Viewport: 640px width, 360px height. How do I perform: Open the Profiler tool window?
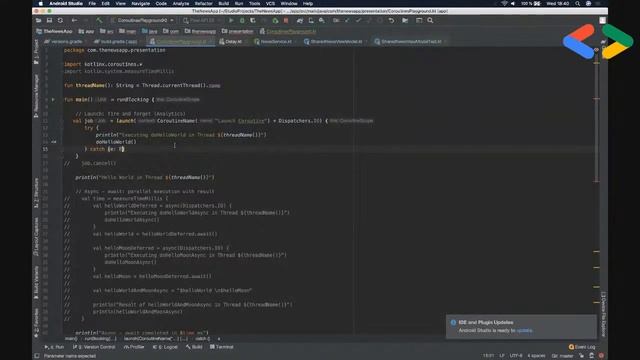[x=134, y=347]
